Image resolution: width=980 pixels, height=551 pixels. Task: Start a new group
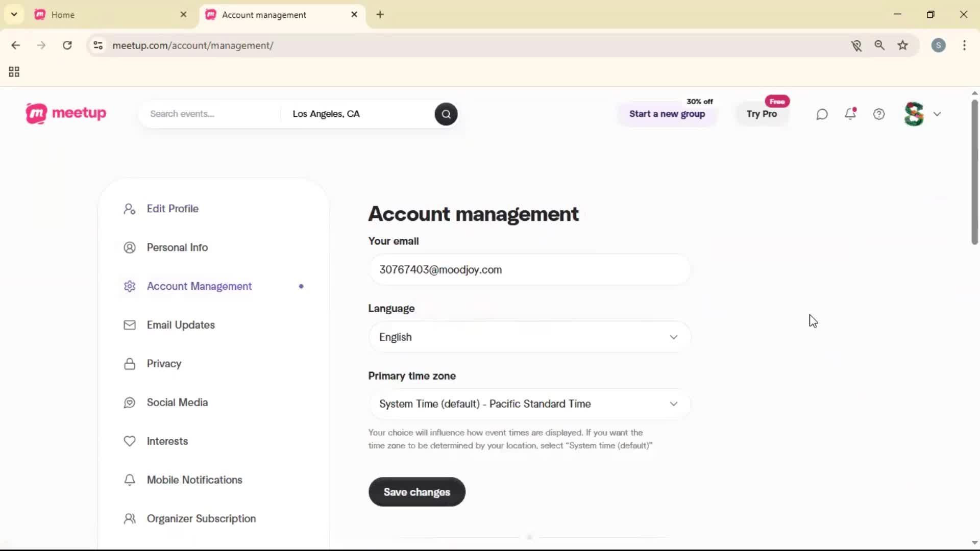click(x=667, y=114)
